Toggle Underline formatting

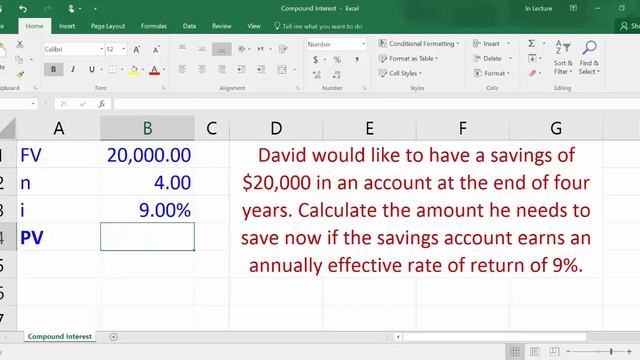91,69
